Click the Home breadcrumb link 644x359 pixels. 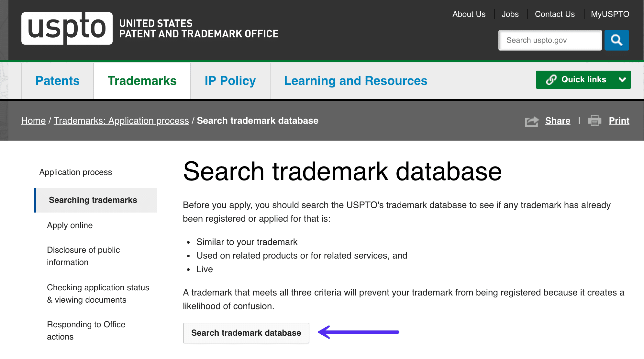point(33,120)
